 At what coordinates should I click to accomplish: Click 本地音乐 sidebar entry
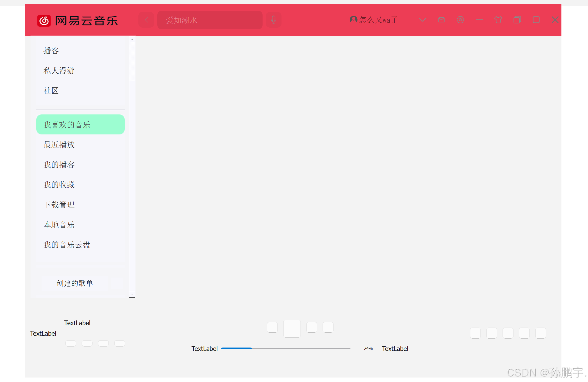[x=59, y=225]
